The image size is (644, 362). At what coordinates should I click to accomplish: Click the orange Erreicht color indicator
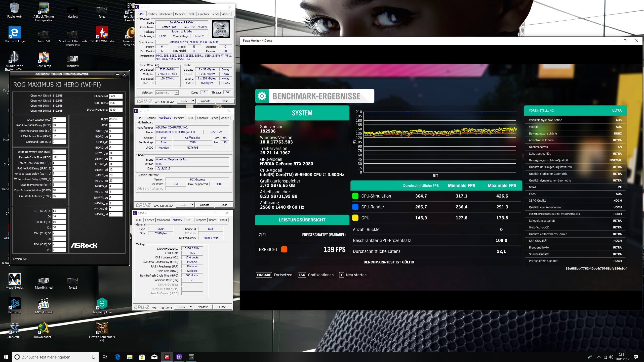pos(284,249)
